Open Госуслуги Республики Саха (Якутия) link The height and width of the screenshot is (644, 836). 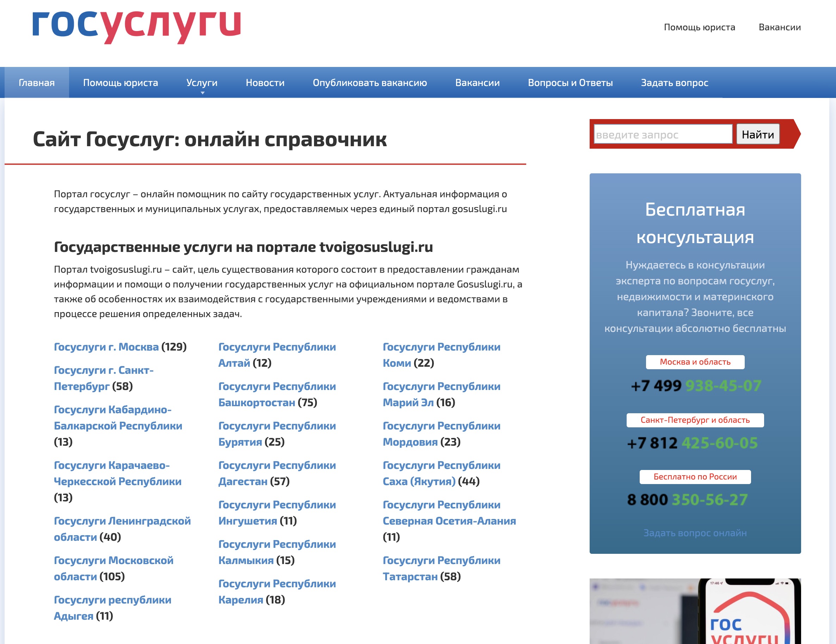click(442, 473)
